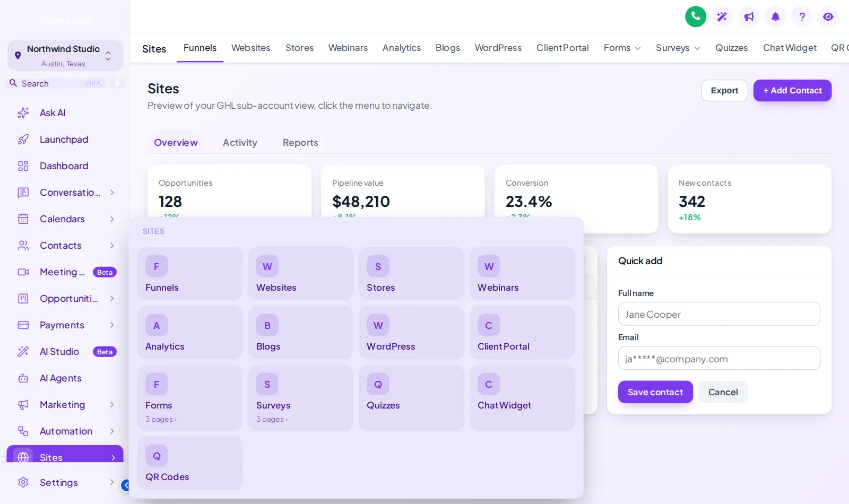This screenshot has height=504, width=849.
Task: Open Meeting item with Beta badge
Action: point(65,272)
